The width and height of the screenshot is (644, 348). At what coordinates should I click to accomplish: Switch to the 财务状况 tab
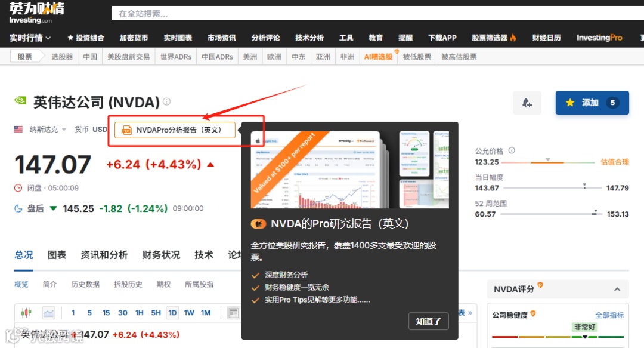pos(161,255)
